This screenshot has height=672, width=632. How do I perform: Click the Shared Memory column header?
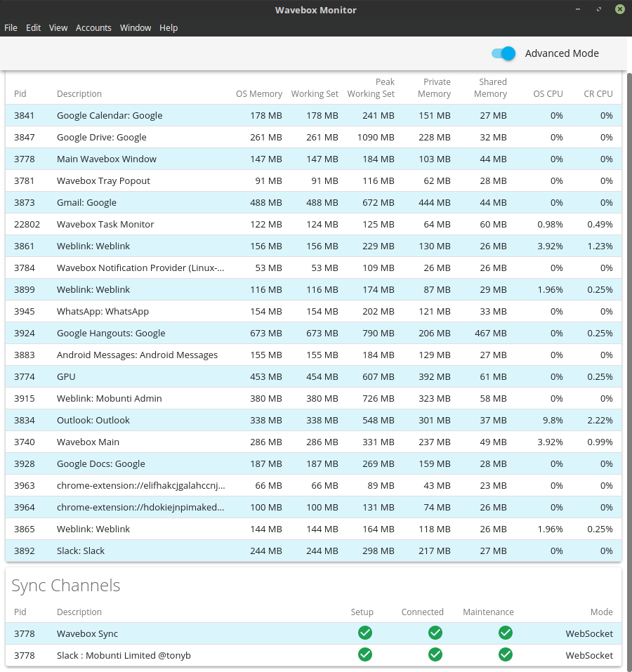coord(490,88)
